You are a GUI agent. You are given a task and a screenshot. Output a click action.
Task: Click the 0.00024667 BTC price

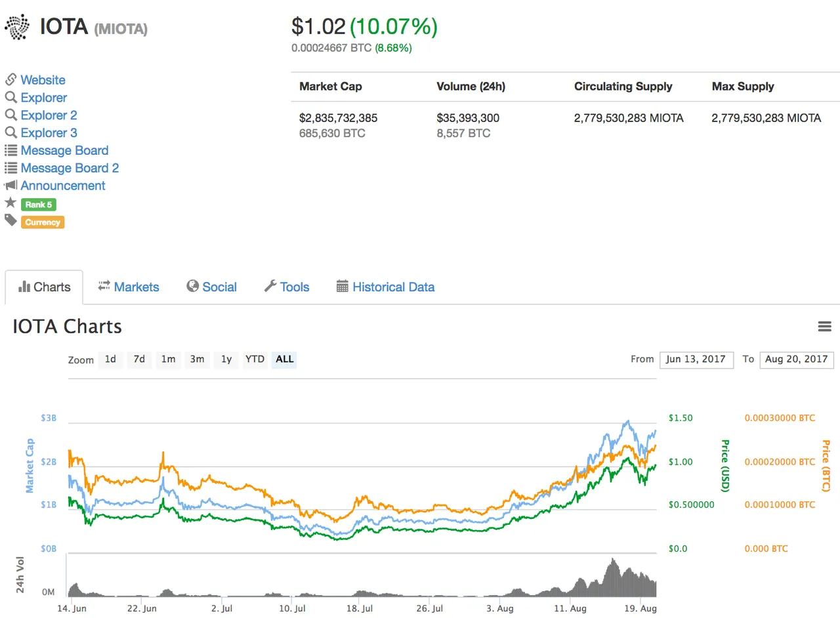point(331,48)
